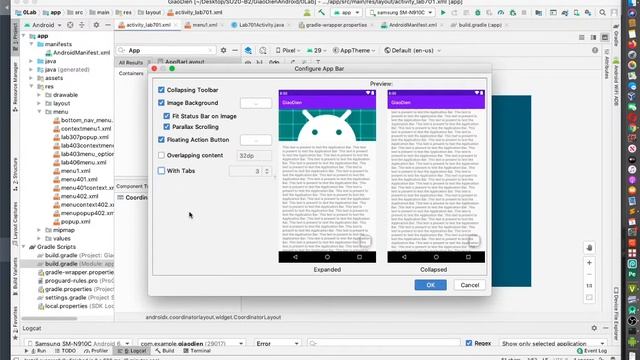
Task: Toggle Parallax Scrolling checkbox
Action: coord(167,127)
